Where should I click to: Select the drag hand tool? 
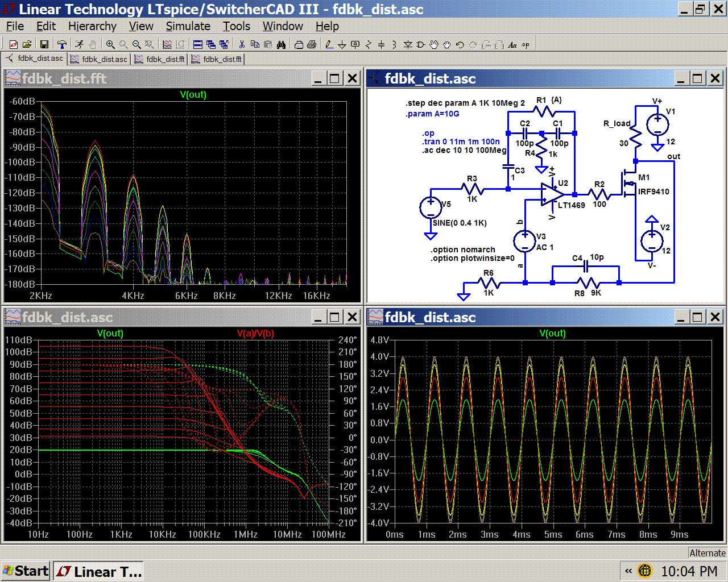tap(446, 44)
